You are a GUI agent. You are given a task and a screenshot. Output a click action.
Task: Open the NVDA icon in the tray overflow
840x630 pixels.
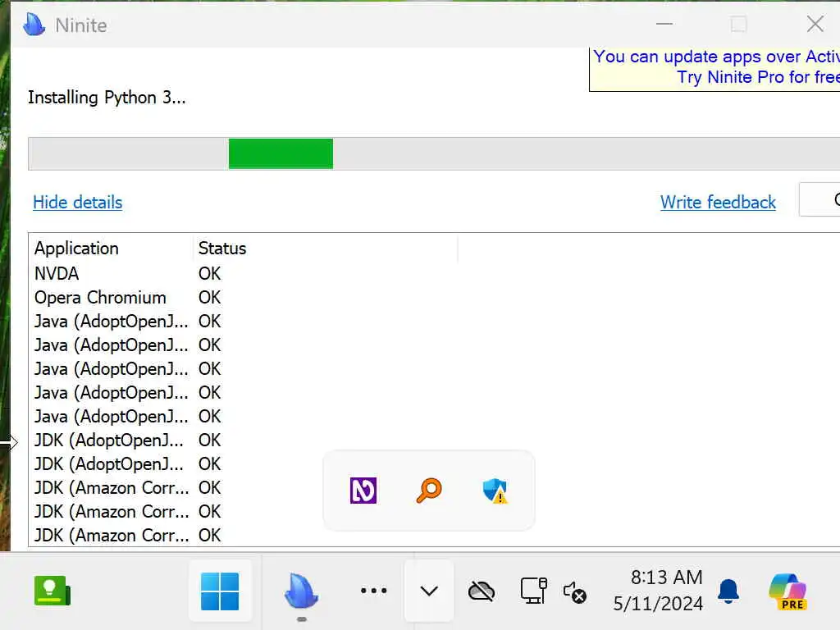click(x=363, y=491)
